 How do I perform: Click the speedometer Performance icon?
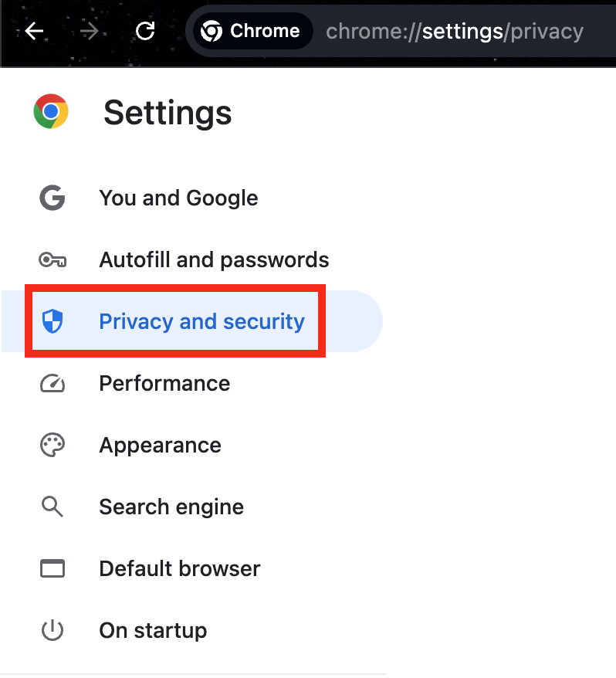pyautogui.click(x=52, y=383)
